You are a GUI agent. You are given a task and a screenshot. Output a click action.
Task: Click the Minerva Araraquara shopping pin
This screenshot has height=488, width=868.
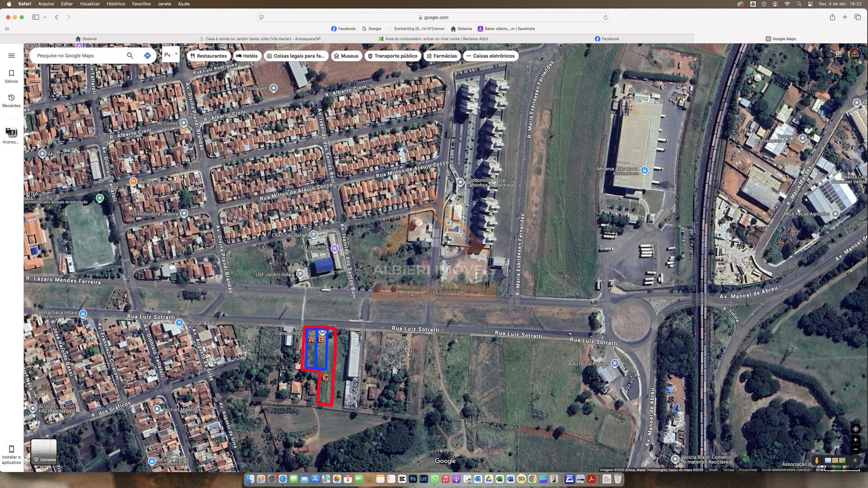[x=645, y=170]
